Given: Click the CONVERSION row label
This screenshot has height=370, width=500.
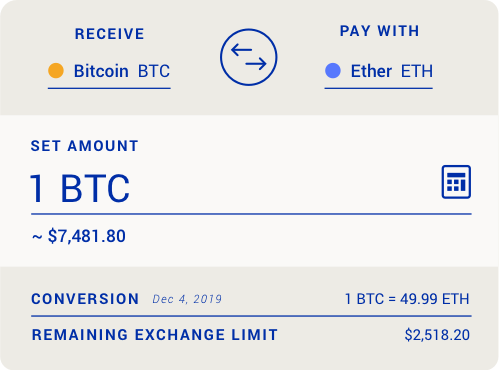Looking at the screenshot, I should click(85, 299).
